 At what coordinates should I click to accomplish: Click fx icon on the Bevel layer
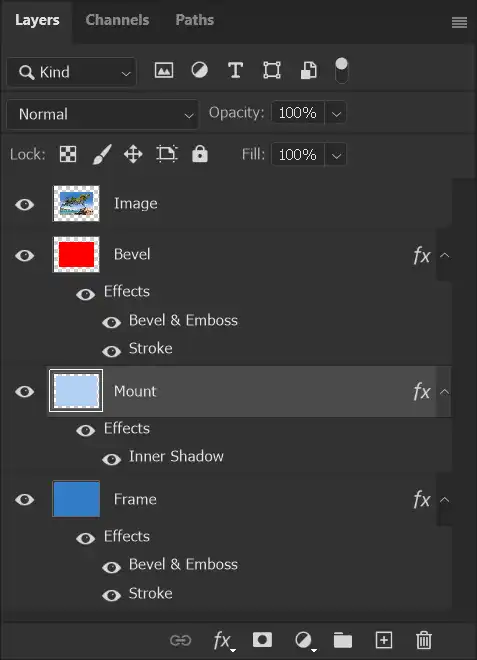coord(422,255)
